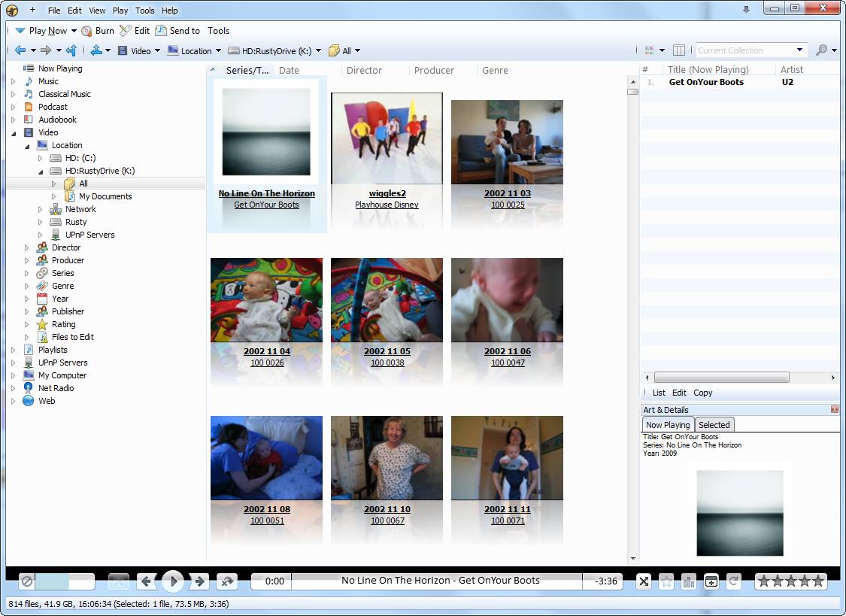Viewport: 846px width, 616px height.
Task: Open the Tools menu in menu bar
Action: pyautogui.click(x=145, y=11)
